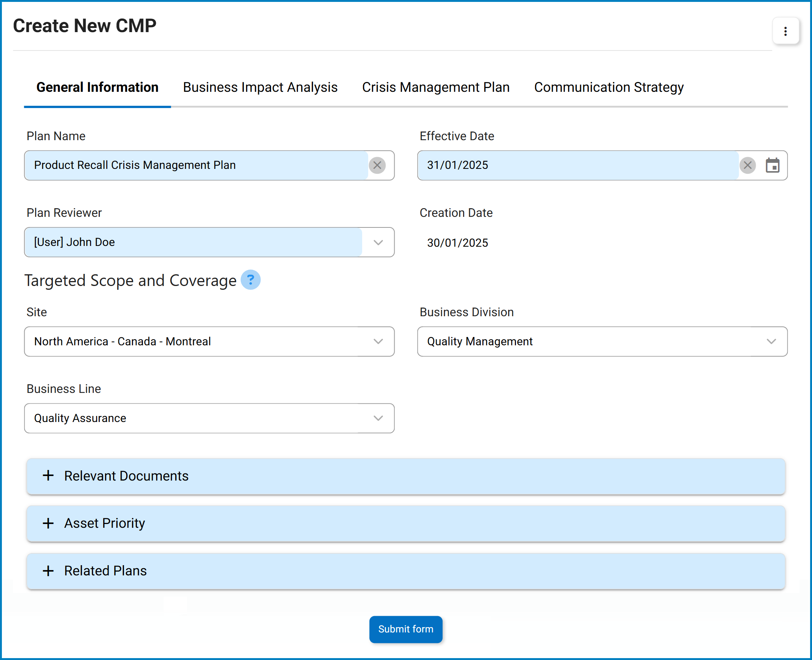This screenshot has height=660, width=812.
Task: Open the Effective Date calendar picker
Action: pyautogui.click(x=772, y=165)
